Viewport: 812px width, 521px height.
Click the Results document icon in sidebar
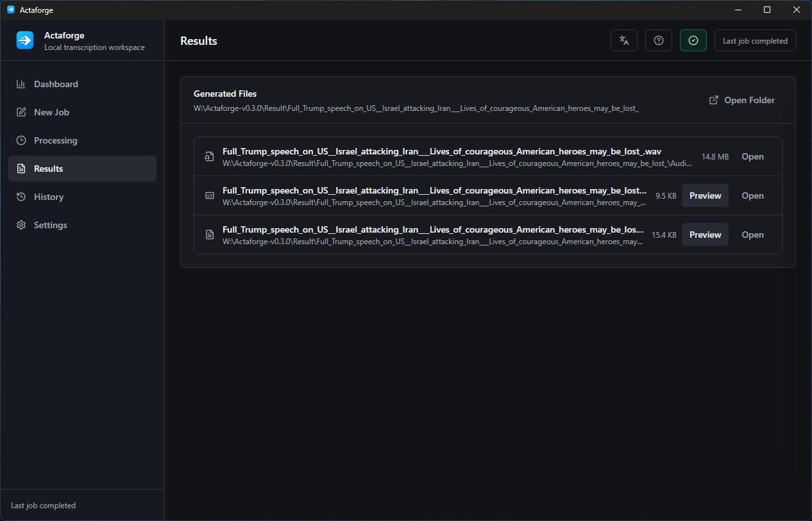pos(21,169)
